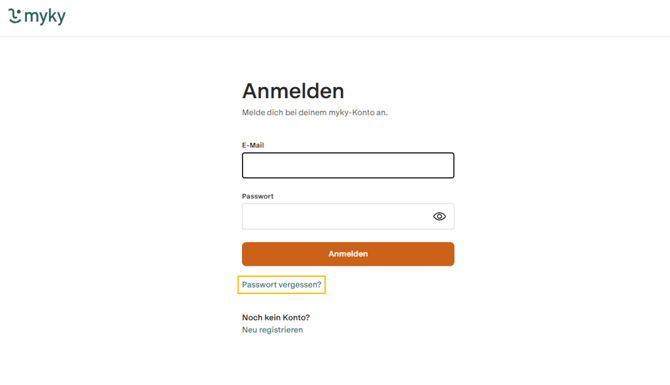Place the cursor in the email address box
This screenshot has height=385, width=670.
pos(348,165)
